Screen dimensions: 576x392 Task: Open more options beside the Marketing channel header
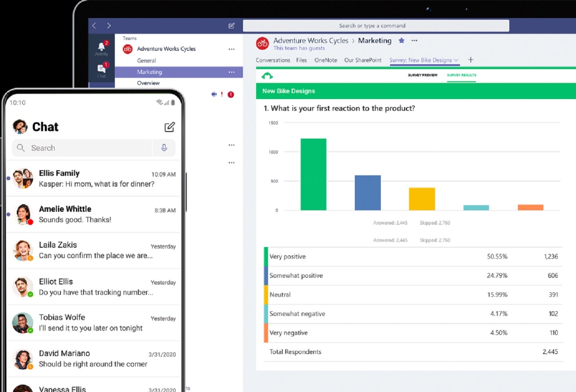point(414,40)
